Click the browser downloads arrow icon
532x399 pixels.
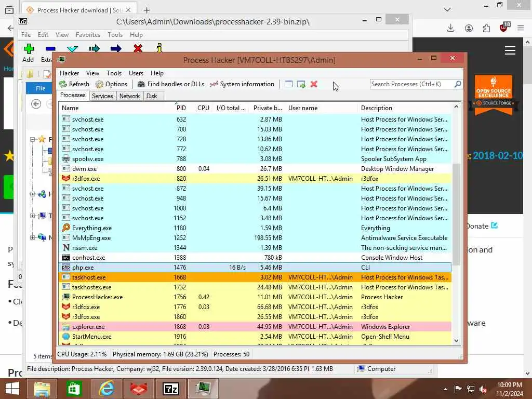point(450,28)
